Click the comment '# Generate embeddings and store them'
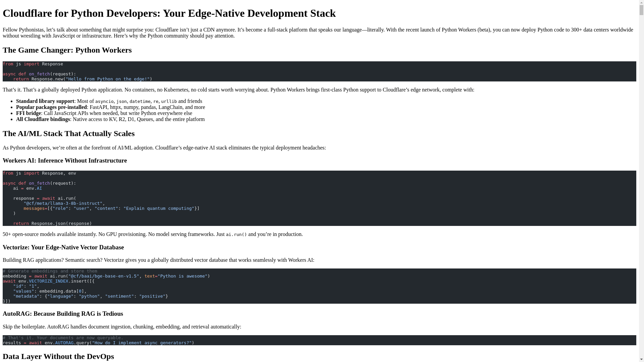The image size is (644, 362). [50, 271]
